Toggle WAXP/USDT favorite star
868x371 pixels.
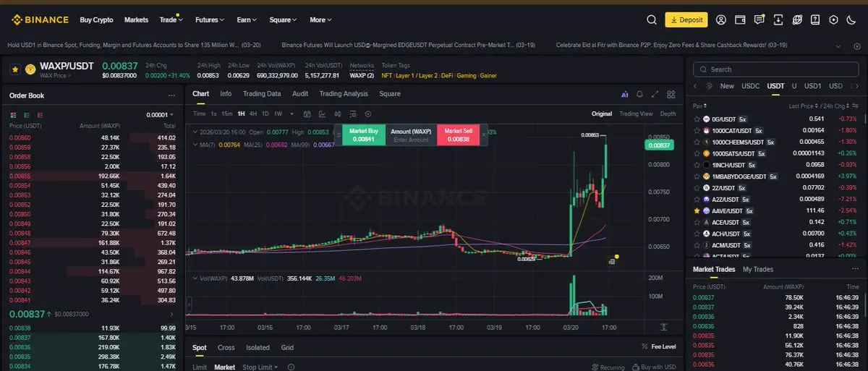(x=14, y=69)
